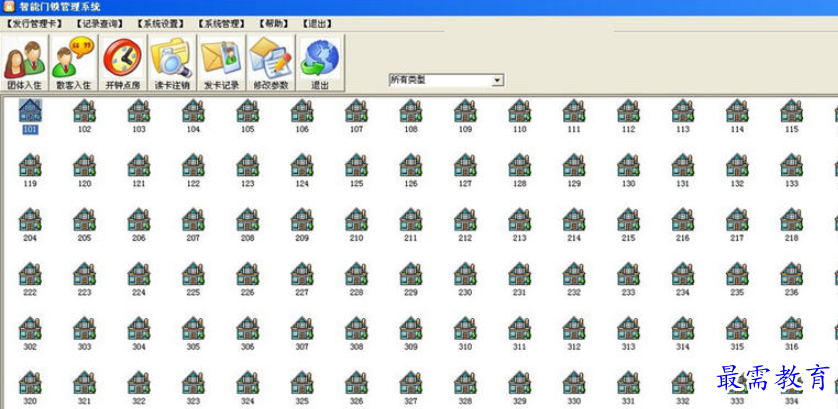The height and width of the screenshot is (409, 838).
Task: Select room 215 house icon
Action: tap(628, 220)
